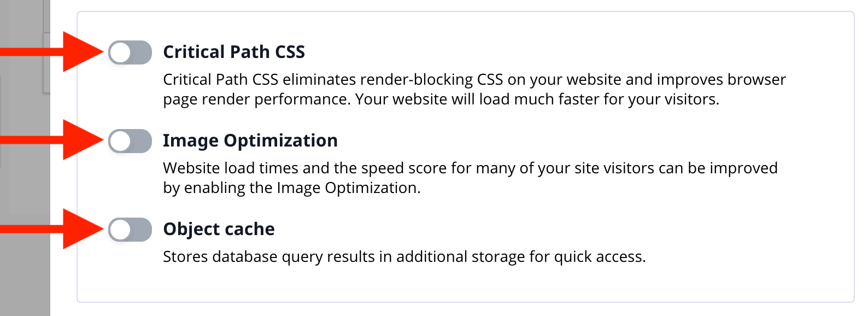Enable the Critical Path CSS toggle
This screenshot has width=868, height=316.
[130, 52]
